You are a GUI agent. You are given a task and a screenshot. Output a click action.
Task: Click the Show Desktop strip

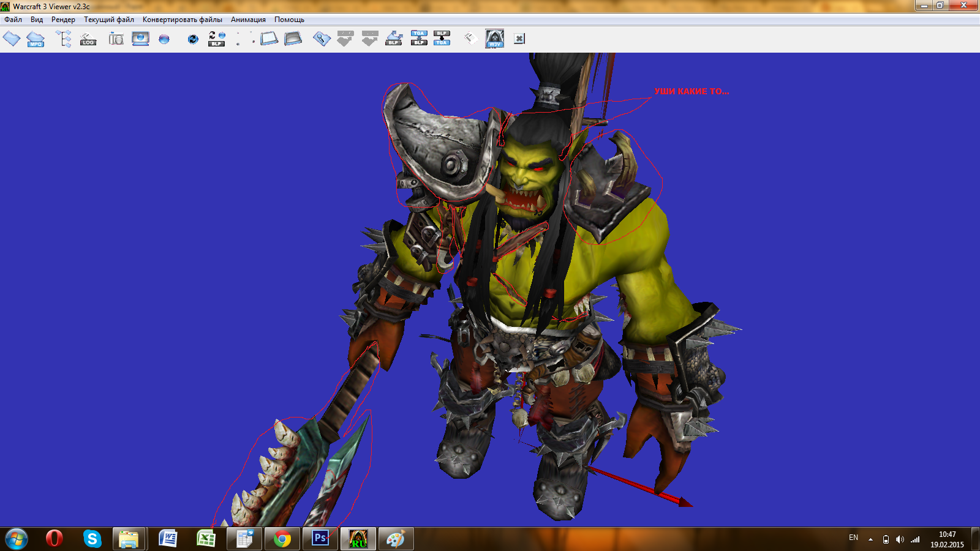(x=975, y=539)
